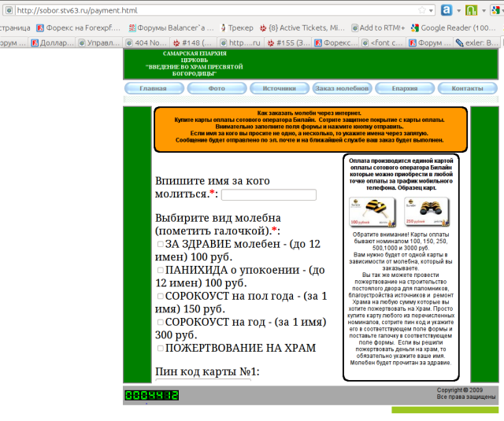Enable the ПОЖЕРТВОВАНИЕ НА ХРАМ checkbox

[160, 348]
